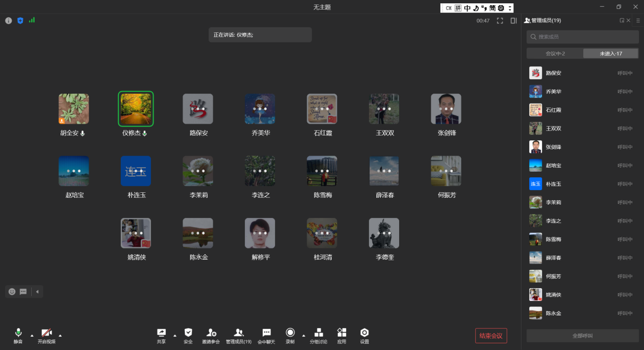Expand share options arrow beside 共享
This screenshot has width=644, height=350.
point(175,336)
